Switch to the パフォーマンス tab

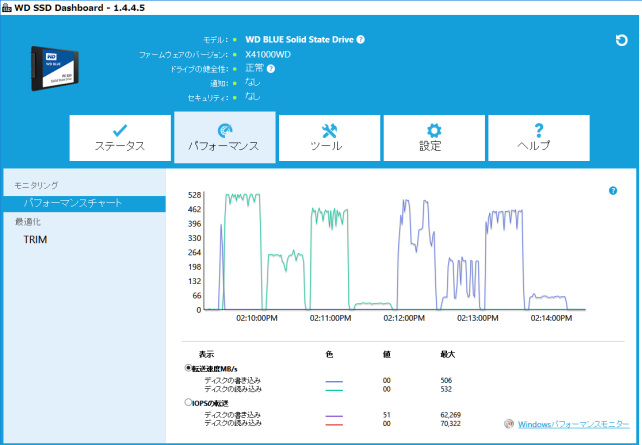point(225,138)
